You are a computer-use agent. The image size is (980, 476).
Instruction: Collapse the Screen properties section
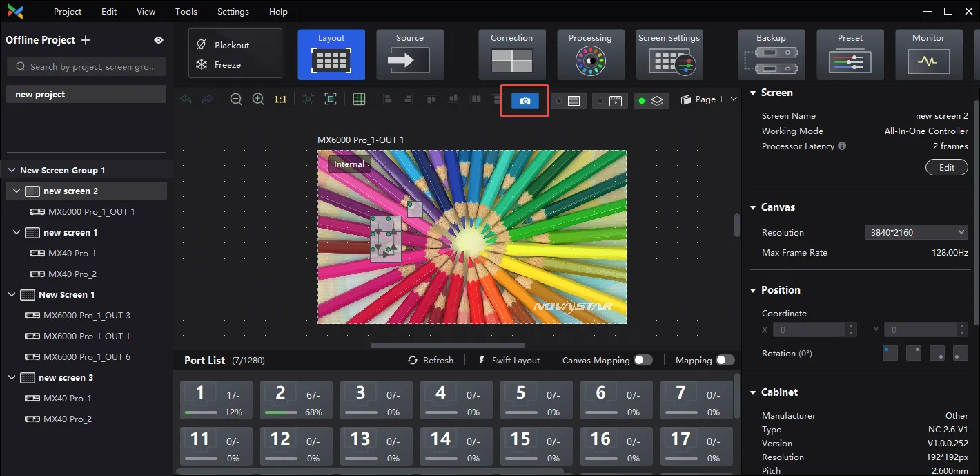pyautogui.click(x=753, y=93)
